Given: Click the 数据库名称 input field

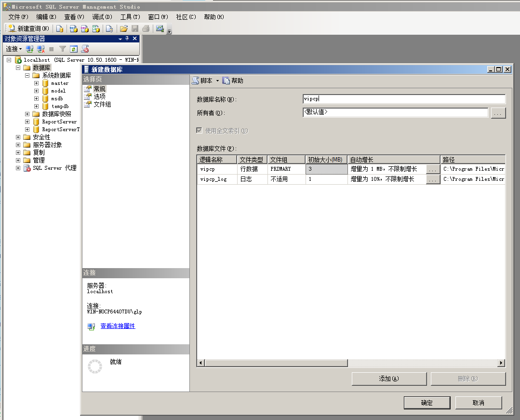Looking at the screenshot, I should click(404, 99).
